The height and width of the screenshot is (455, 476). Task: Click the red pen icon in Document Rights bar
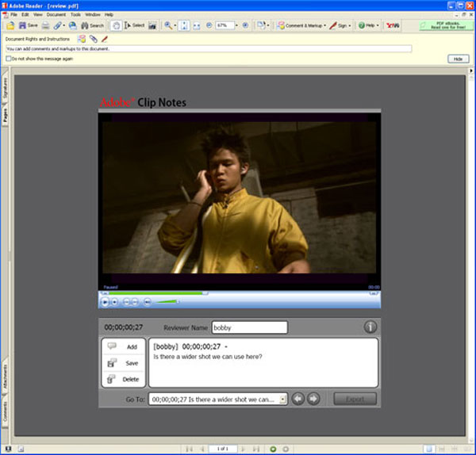click(x=105, y=39)
